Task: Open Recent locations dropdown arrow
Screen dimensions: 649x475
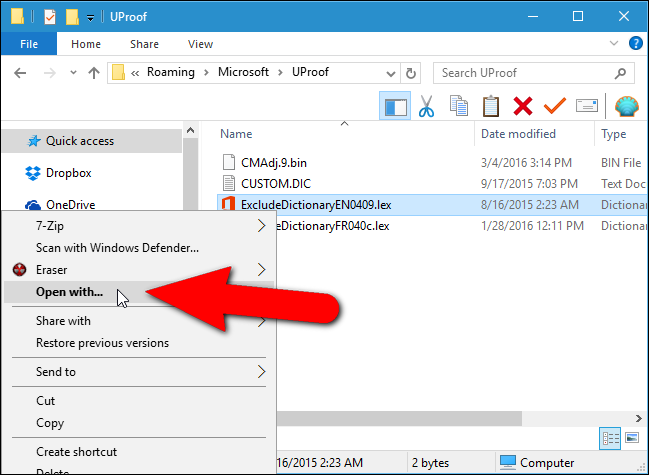Action: tap(73, 73)
